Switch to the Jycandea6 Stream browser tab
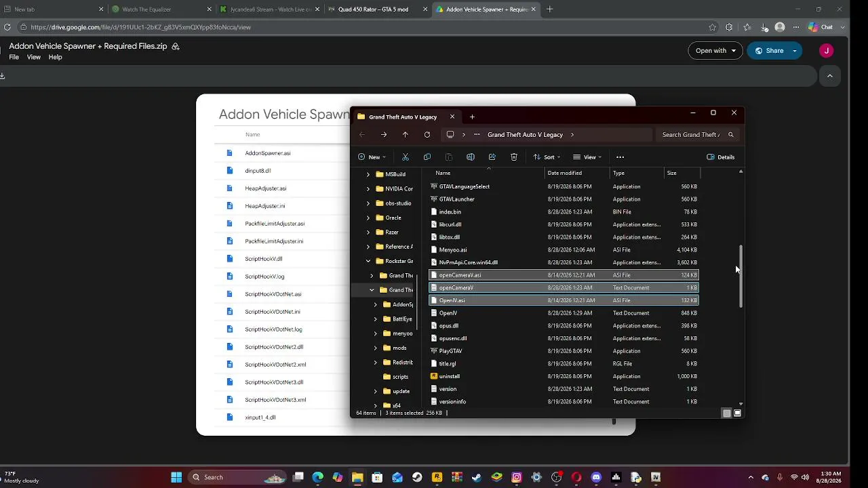 [x=269, y=9]
